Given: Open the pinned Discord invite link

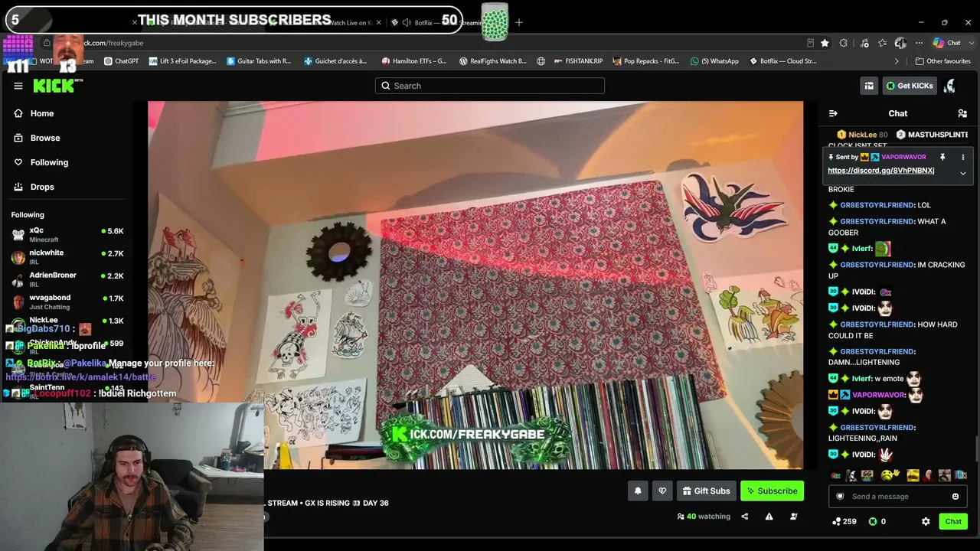Looking at the screenshot, I should pyautogui.click(x=881, y=171).
